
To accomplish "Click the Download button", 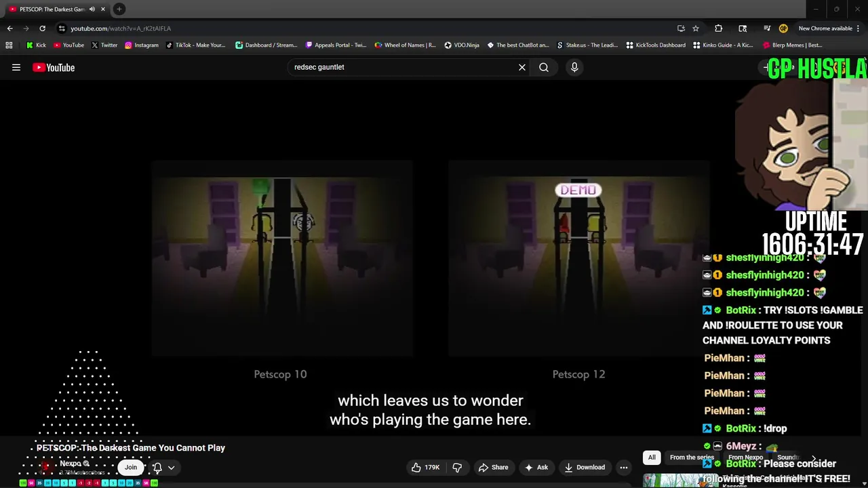I will 585,467.
